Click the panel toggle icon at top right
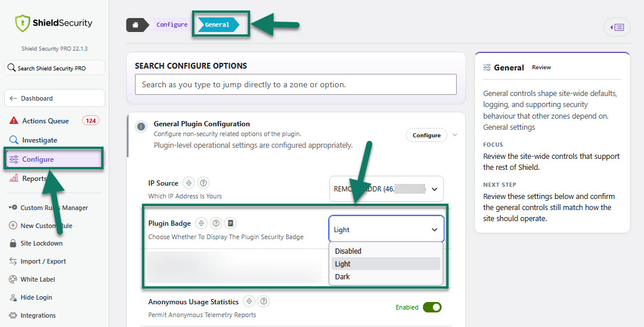This screenshot has width=644, height=327. point(617,27)
